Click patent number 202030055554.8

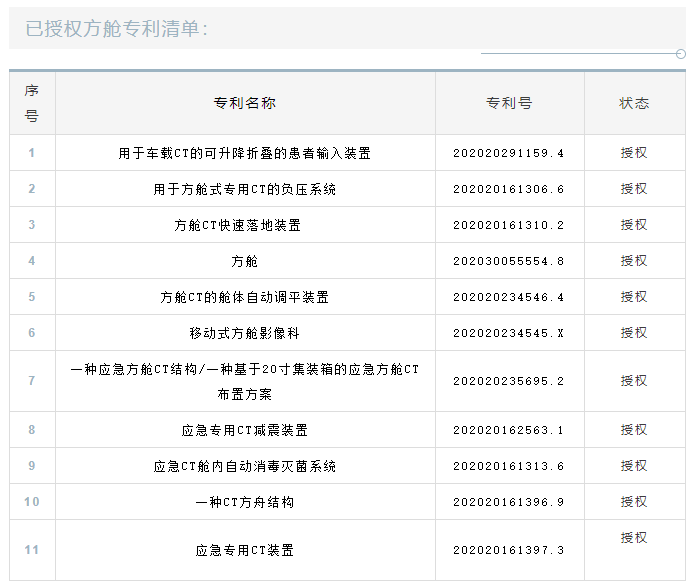(x=509, y=261)
